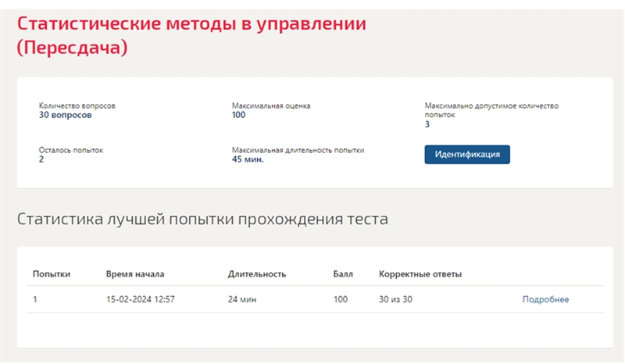
Task: Select the heading Статистика лучшей попытки прохождения теста
Action: click(202, 219)
